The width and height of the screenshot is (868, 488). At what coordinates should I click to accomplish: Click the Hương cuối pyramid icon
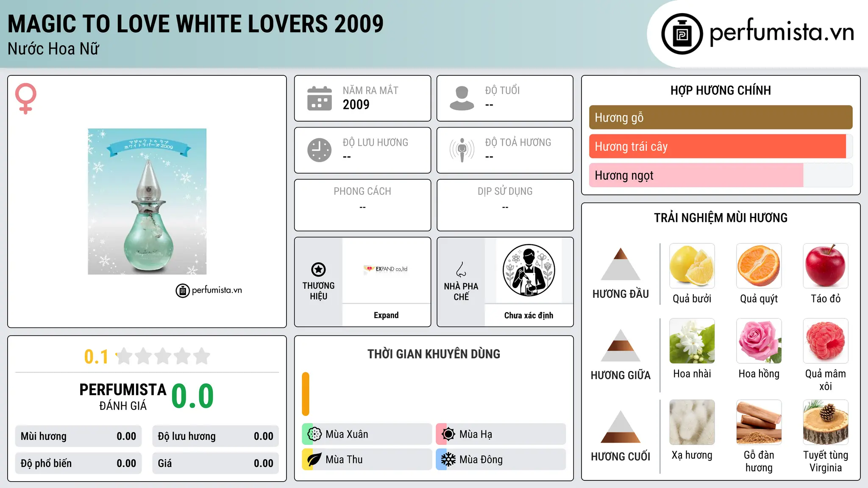[620, 427]
